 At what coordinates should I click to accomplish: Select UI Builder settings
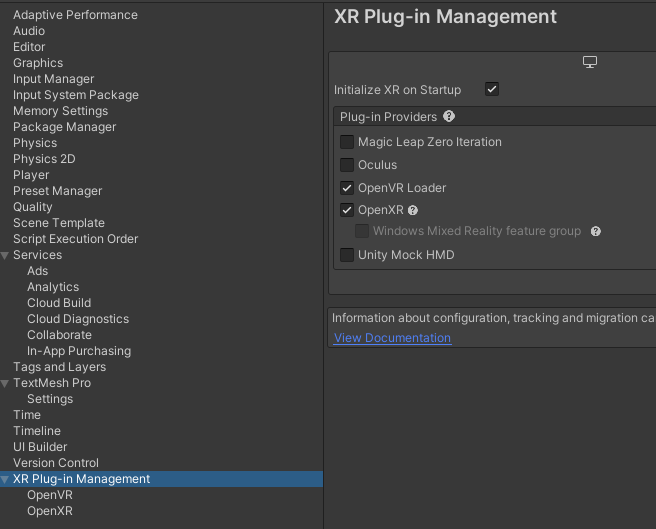pos(40,447)
